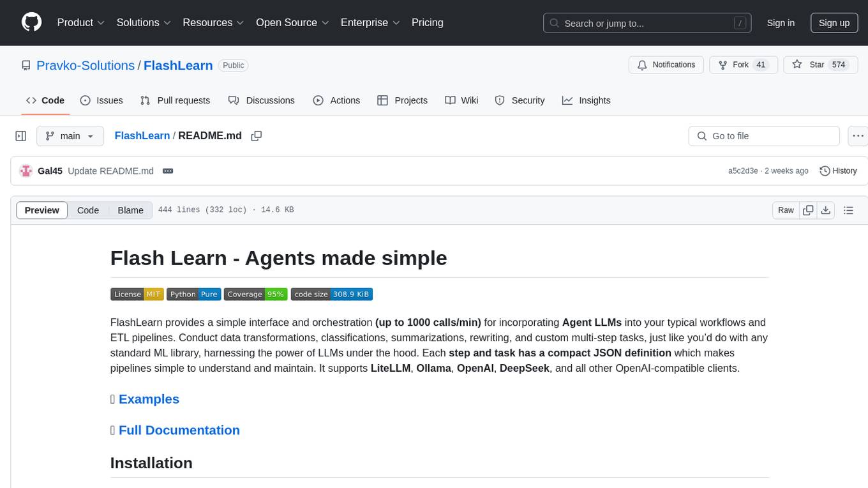Open the README outline list

(848, 210)
